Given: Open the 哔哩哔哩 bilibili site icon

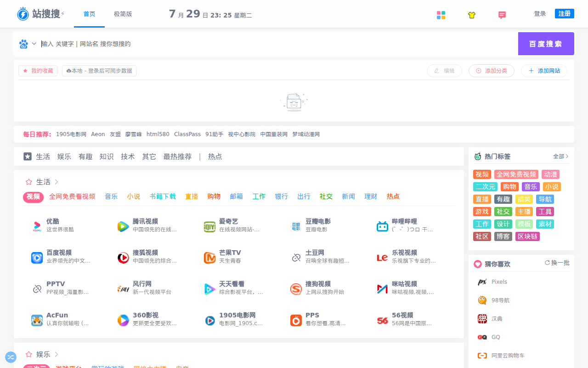Looking at the screenshot, I should coord(382,226).
